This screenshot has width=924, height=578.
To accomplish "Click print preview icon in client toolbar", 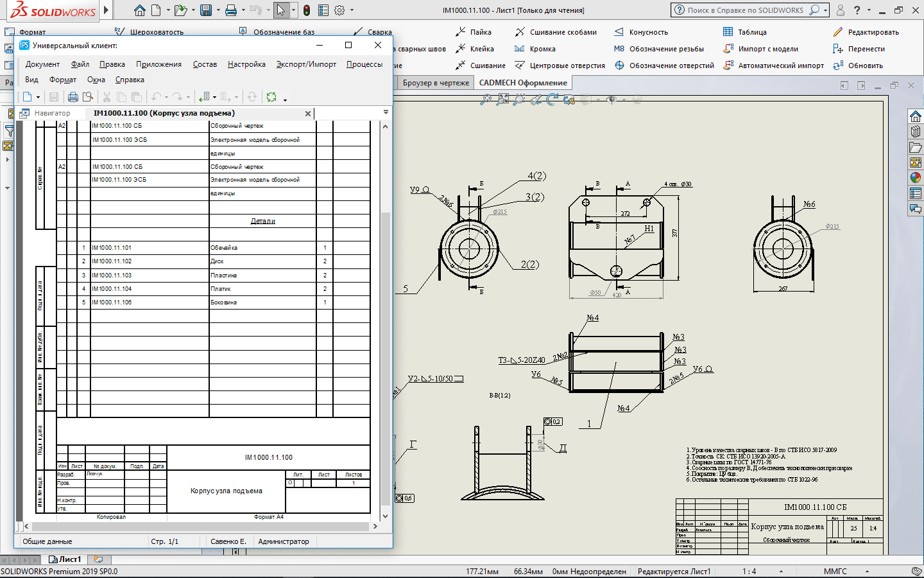I will 88,97.
